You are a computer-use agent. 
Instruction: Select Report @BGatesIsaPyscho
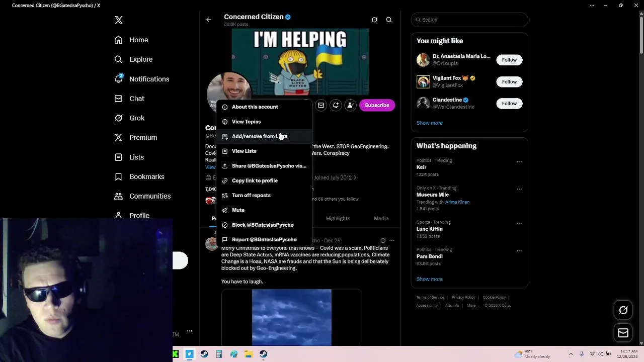pyautogui.click(x=263, y=239)
